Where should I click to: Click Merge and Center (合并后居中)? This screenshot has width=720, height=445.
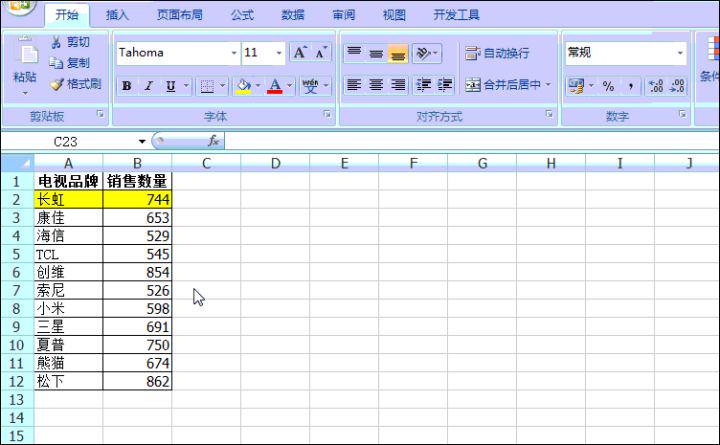[x=503, y=84]
